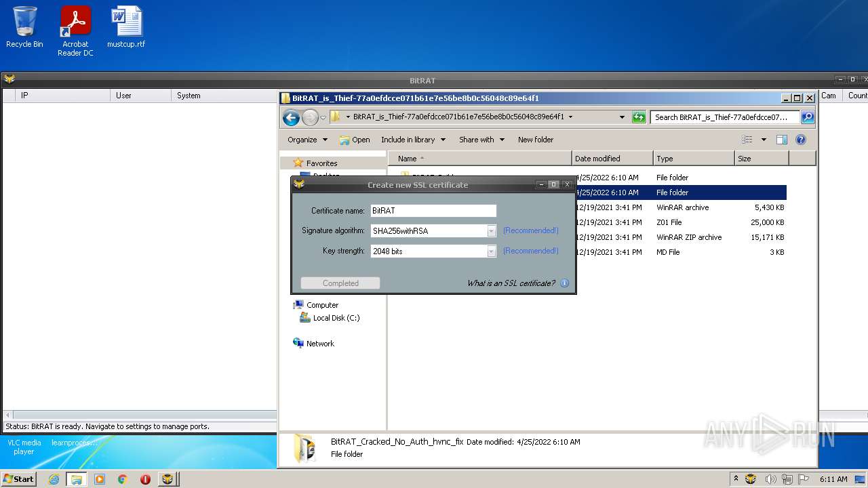This screenshot has height=488, width=868.
Task: Open Internet Explorer from taskbar
Action: [x=54, y=479]
